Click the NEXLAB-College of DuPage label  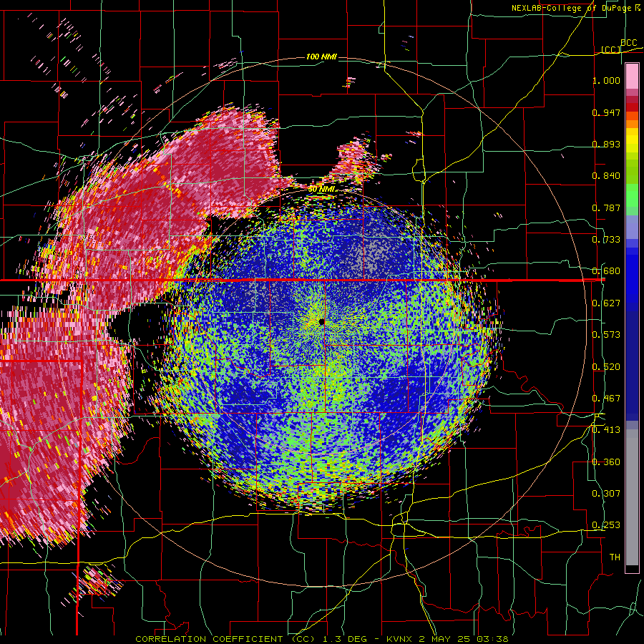[573, 8]
